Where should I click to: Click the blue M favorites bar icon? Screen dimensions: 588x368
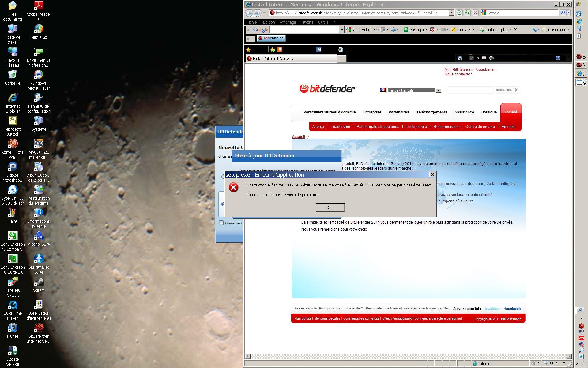(x=319, y=49)
